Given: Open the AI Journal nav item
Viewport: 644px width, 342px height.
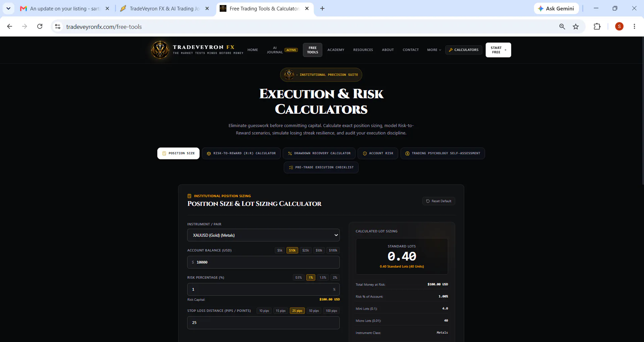Looking at the screenshot, I should pyautogui.click(x=275, y=50).
